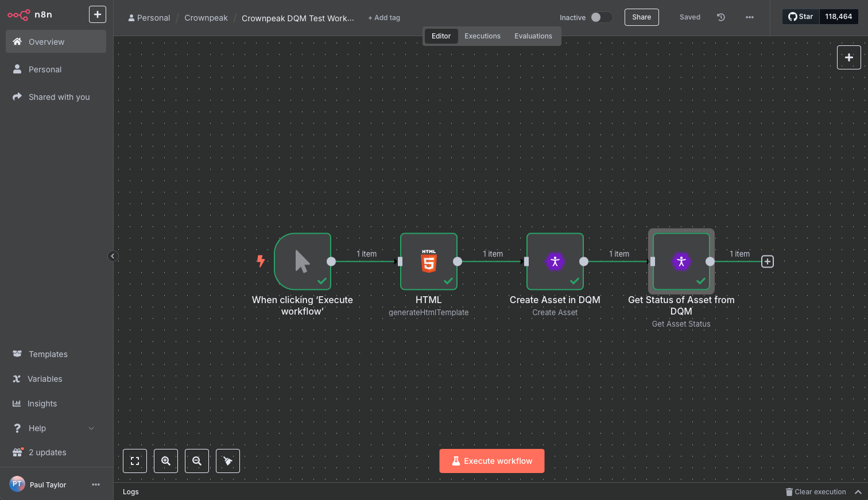Click the plus button next to n8n logo

(x=98, y=14)
